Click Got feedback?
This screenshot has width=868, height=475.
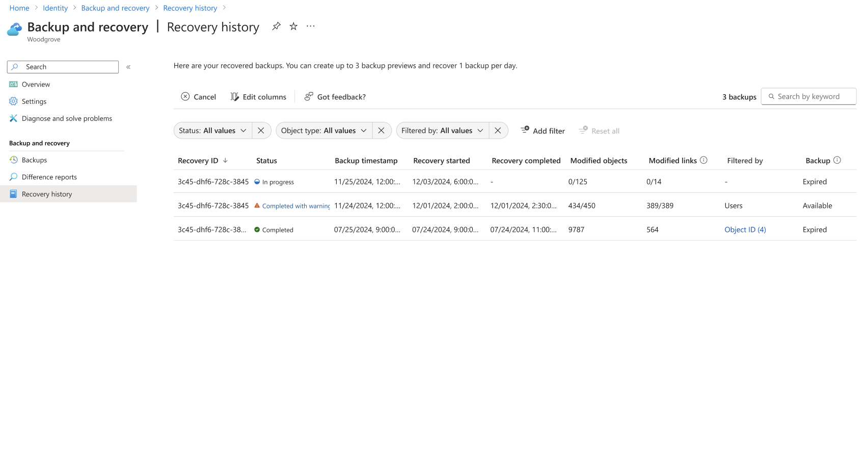pos(335,97)
